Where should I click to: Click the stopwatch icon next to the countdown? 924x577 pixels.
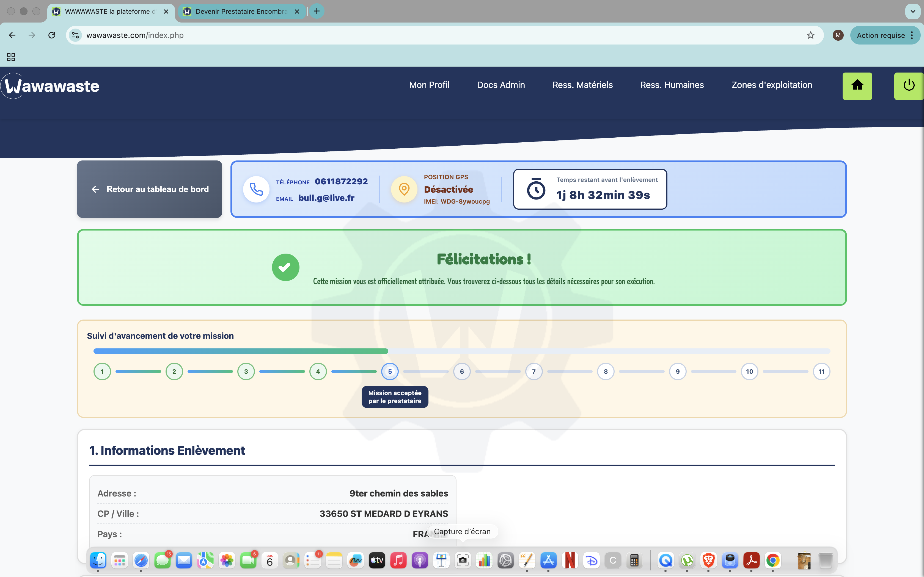pos(537,188)
